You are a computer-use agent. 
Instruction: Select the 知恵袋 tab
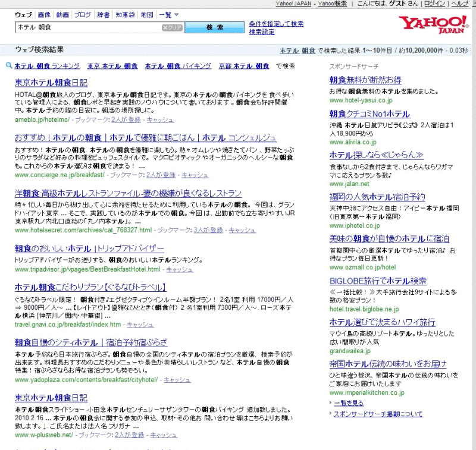[125, 14]
